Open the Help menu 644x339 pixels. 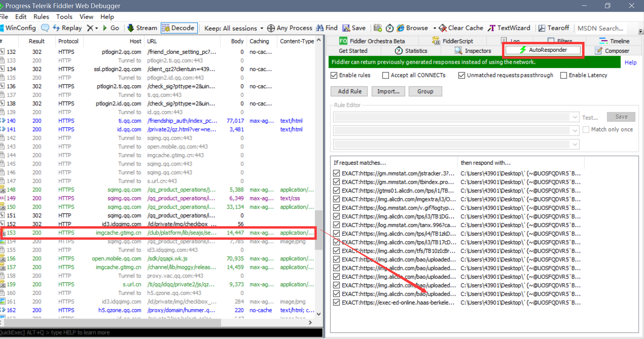[x=107, y=17]
